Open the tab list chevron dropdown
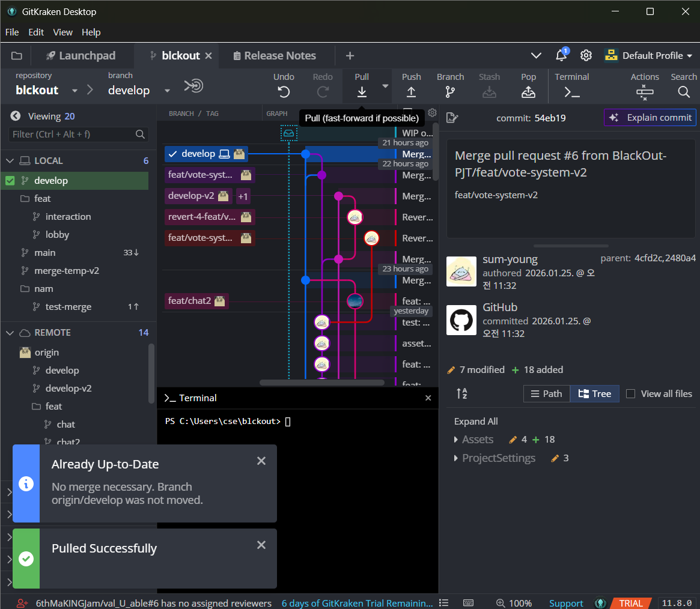 [x=536, y=55]
